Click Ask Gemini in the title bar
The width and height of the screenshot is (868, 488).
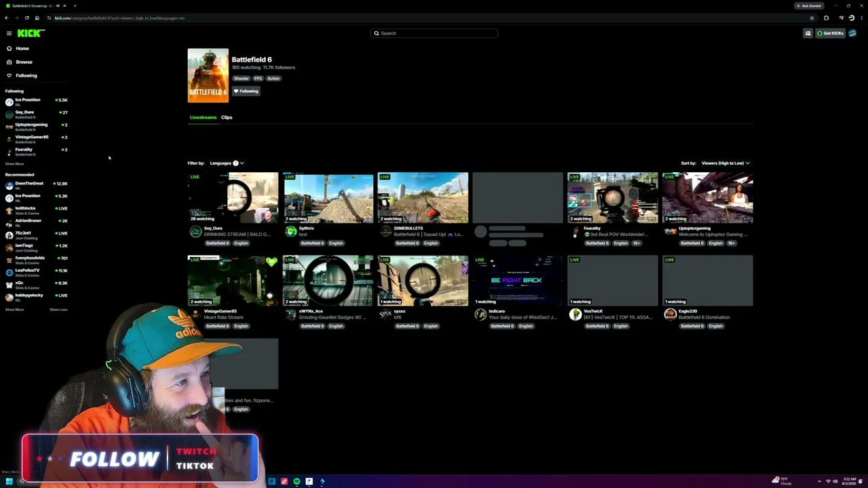809,5
